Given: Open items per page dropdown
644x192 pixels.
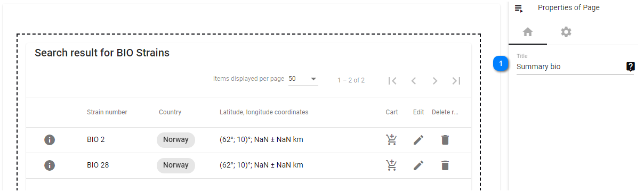Looking at the screenshot, I should pyautogui.click(x=303, y=79).
